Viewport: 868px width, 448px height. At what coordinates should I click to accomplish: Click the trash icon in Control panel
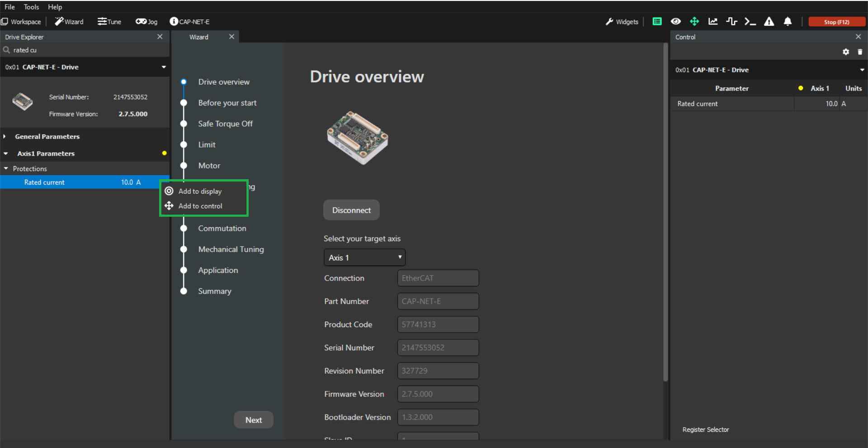860,52
